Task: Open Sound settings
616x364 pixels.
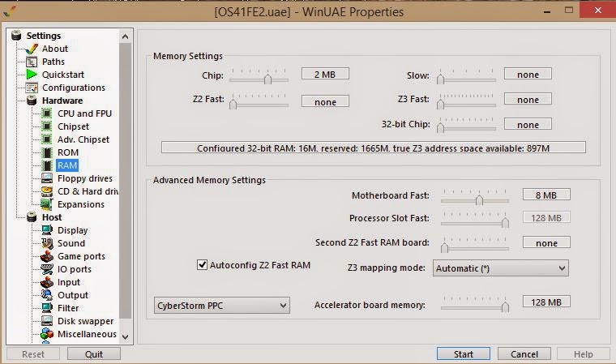Action: coord(71,243)
